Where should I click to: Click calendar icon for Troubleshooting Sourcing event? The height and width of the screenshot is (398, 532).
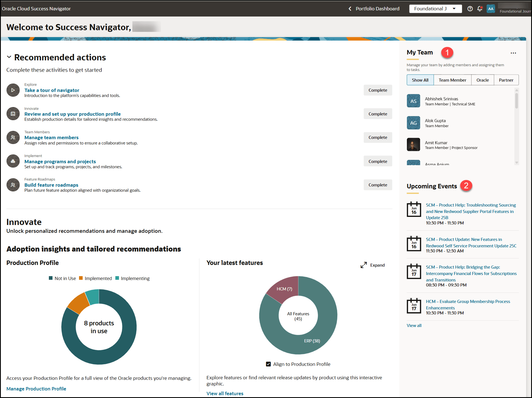414,209
